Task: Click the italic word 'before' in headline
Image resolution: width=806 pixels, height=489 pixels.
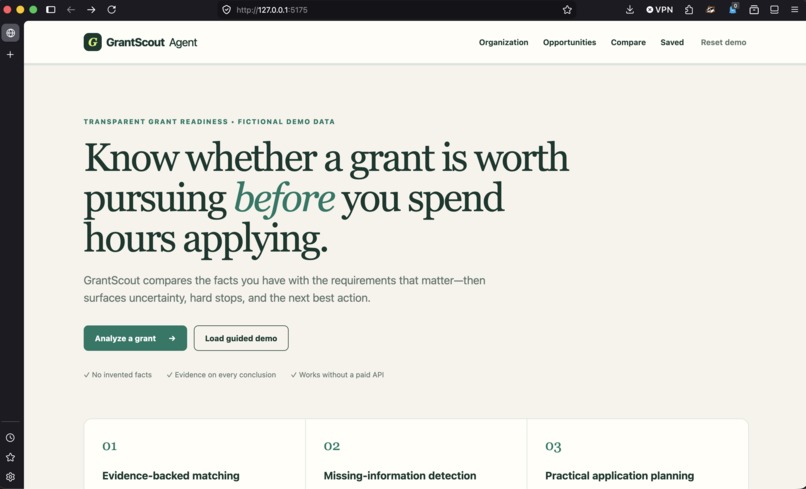Action: [284, 198]
